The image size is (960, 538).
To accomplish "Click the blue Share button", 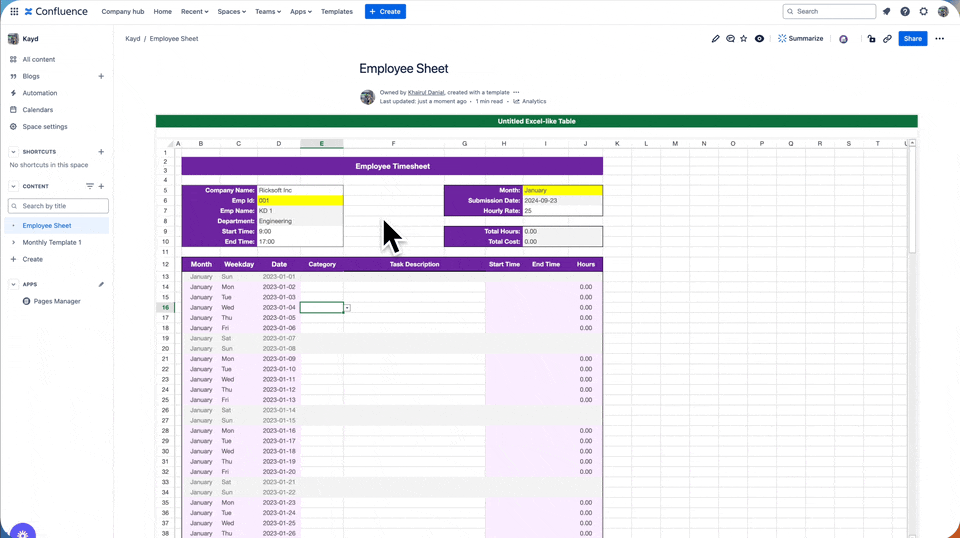I will 912,39.
